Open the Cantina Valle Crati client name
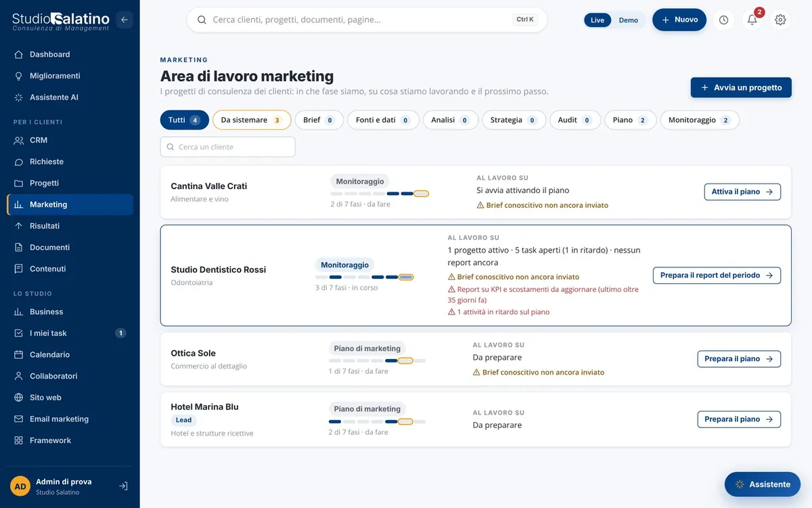 [209, 186]
